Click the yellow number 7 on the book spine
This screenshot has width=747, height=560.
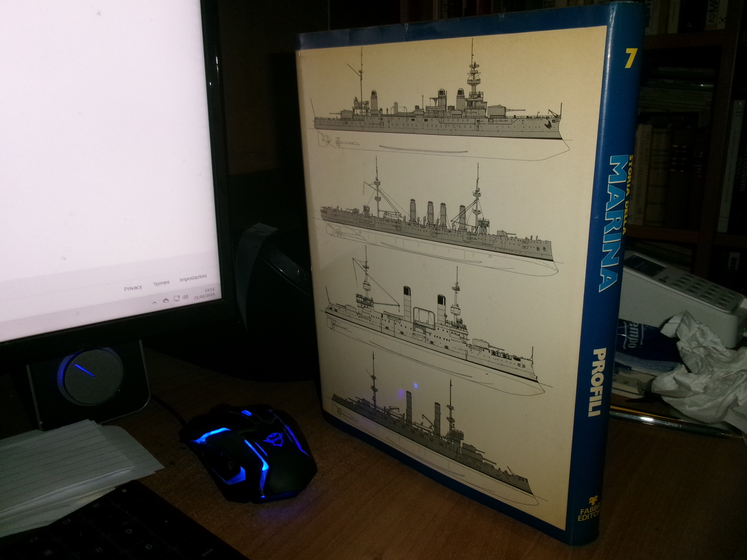point(630,58)
